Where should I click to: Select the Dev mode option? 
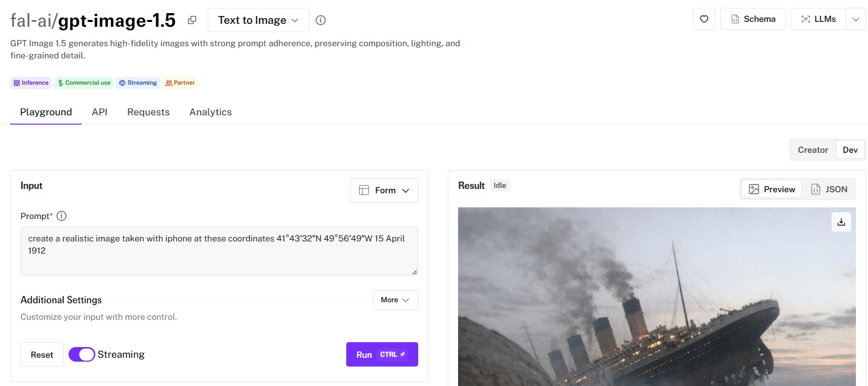(850, 150)
